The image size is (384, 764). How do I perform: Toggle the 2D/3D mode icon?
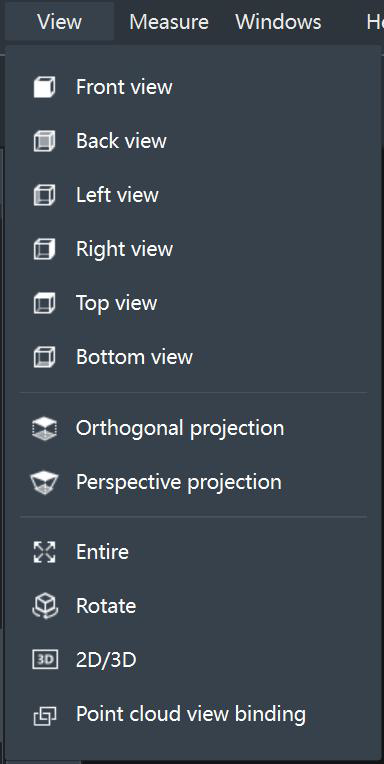coord(45,661)
